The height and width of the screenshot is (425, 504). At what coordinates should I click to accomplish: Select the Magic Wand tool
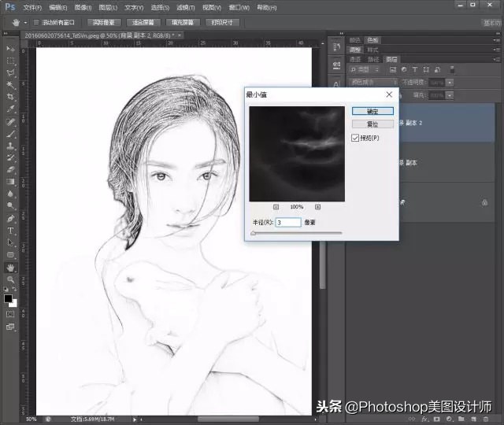pos(10,85)
